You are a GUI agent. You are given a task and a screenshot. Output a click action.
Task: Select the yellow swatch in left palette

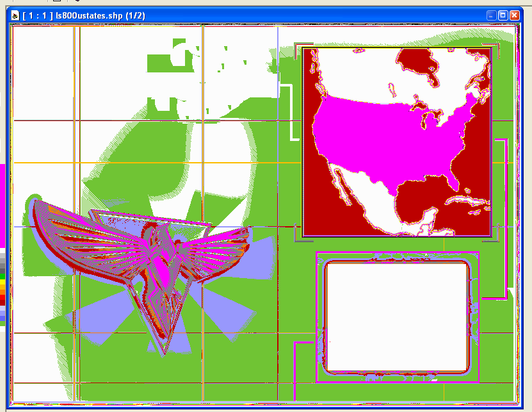click(x=2, y=282)
